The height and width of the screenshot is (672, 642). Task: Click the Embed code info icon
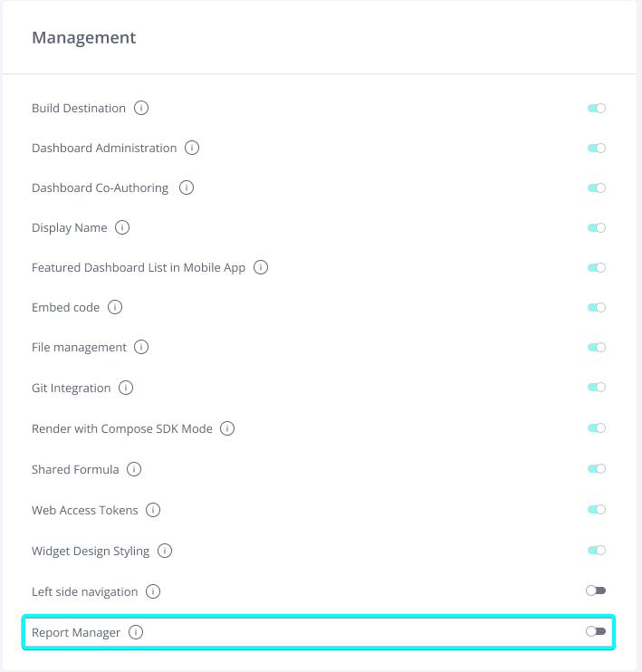coord(115,308)
